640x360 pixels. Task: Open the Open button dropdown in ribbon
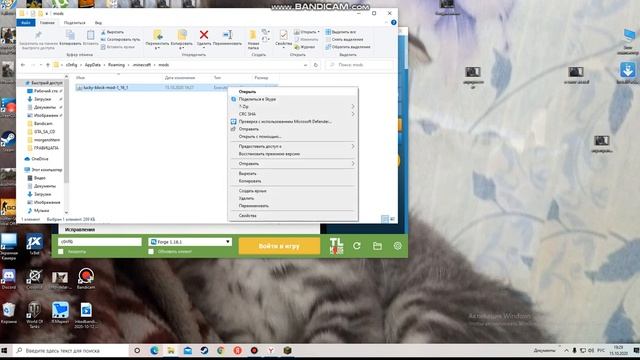click(318, 32)
